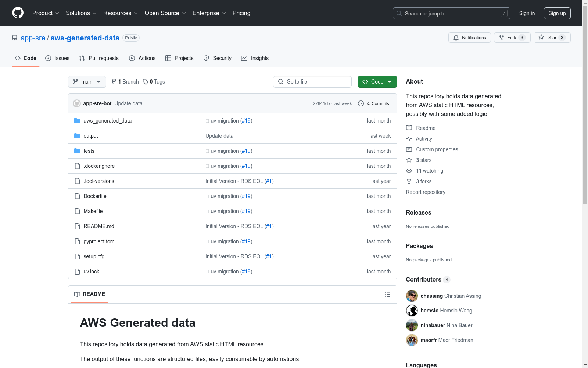Click the 1 Branch link

pyautogui.click(x=125, y=82)
